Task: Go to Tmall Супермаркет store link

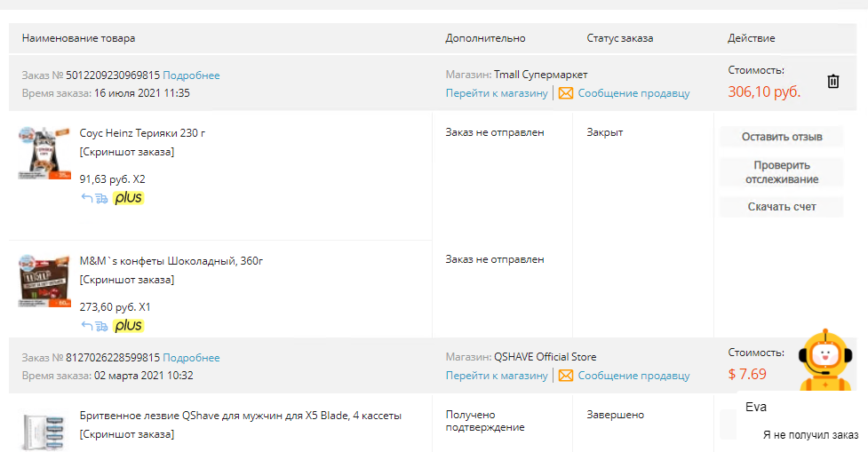Action: point(497,93)
